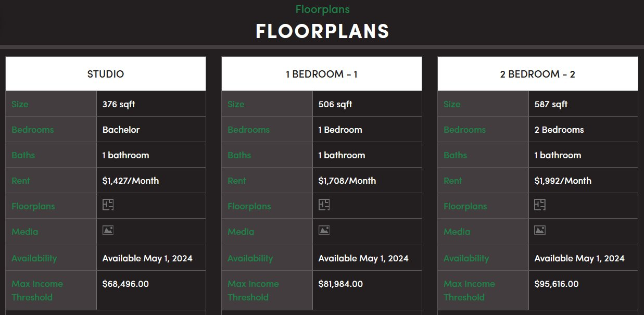This screenshot has height=315, width=644.
Task: Click the 376 sqft size value
Action: coord(119,104)
